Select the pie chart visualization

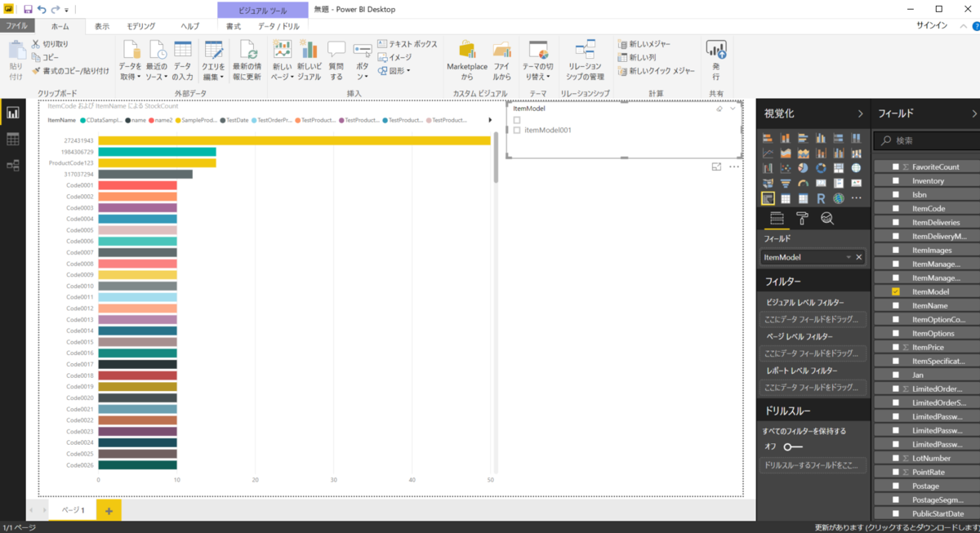(804, 168)
